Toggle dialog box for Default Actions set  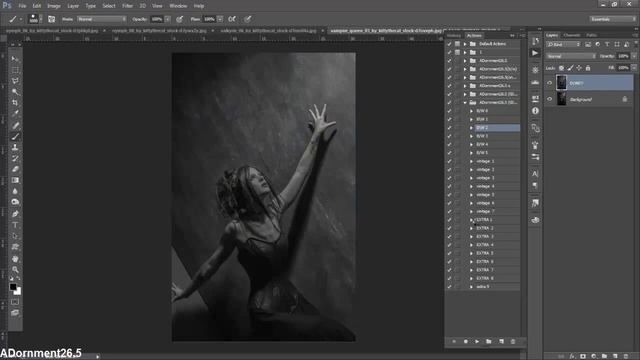point(458,44)
